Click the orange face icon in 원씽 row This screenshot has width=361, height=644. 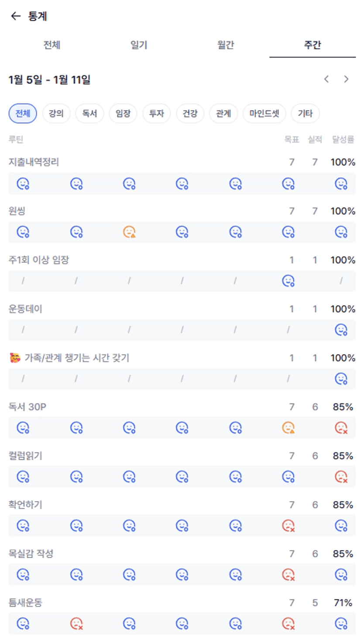(x=129, y=232)
